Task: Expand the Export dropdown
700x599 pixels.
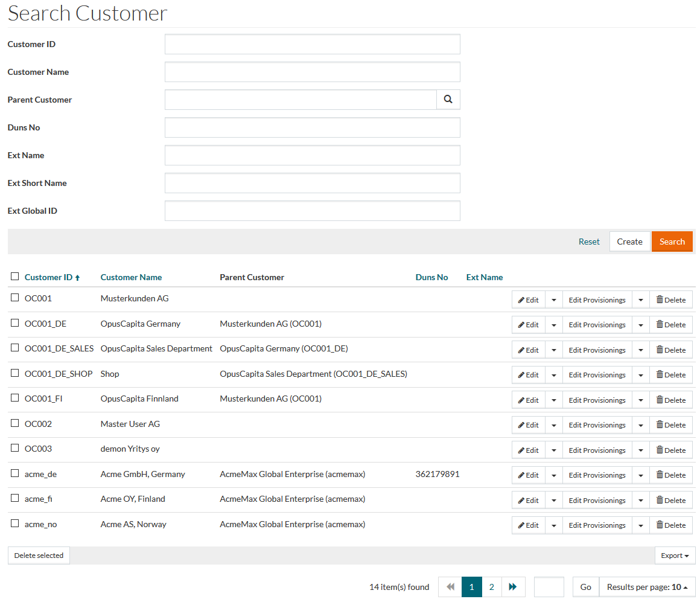Action: click(x=675, y=556)
